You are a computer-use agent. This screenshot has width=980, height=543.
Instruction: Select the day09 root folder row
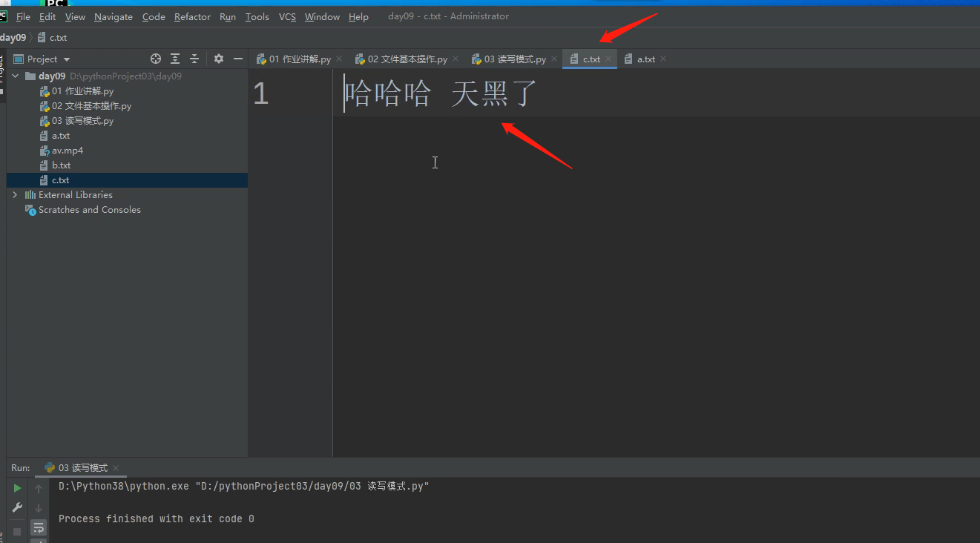coord(127,76)
